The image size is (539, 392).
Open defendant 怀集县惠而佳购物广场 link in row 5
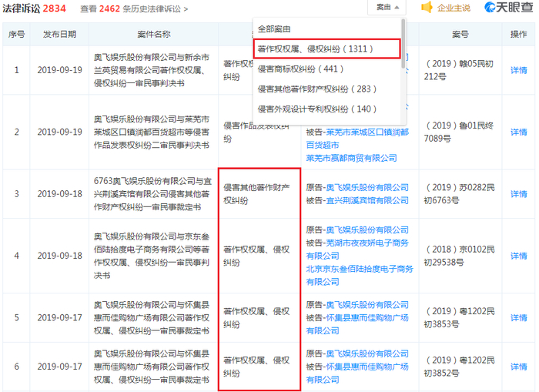[x=357, y=324]
